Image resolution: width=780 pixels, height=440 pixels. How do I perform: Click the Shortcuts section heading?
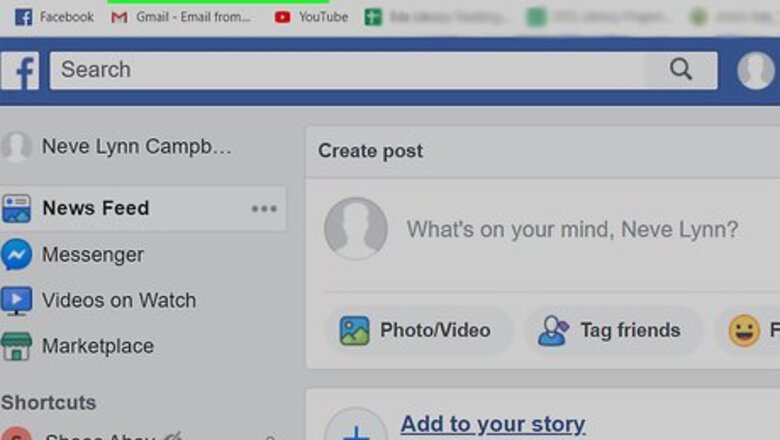[48, 403]
